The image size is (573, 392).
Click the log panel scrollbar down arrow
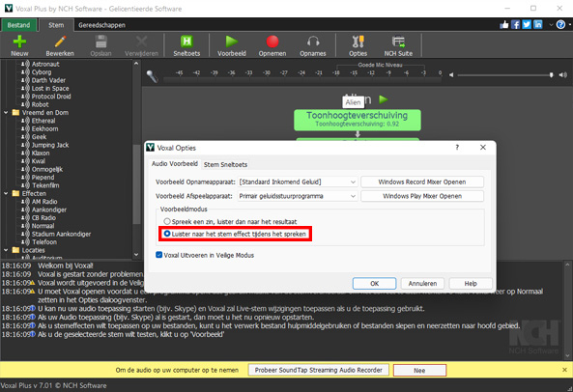point(567,355)
